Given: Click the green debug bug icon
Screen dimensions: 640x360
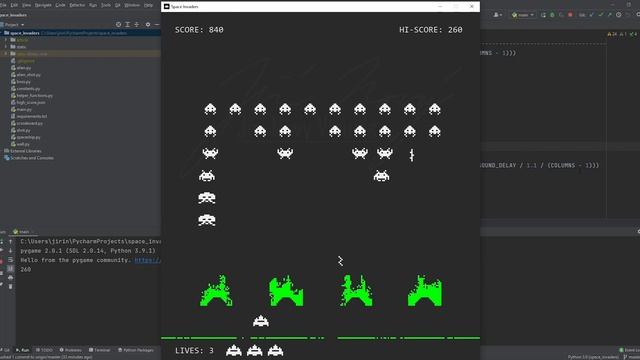Looking at the screenshot, I should [x=552, y=15].
